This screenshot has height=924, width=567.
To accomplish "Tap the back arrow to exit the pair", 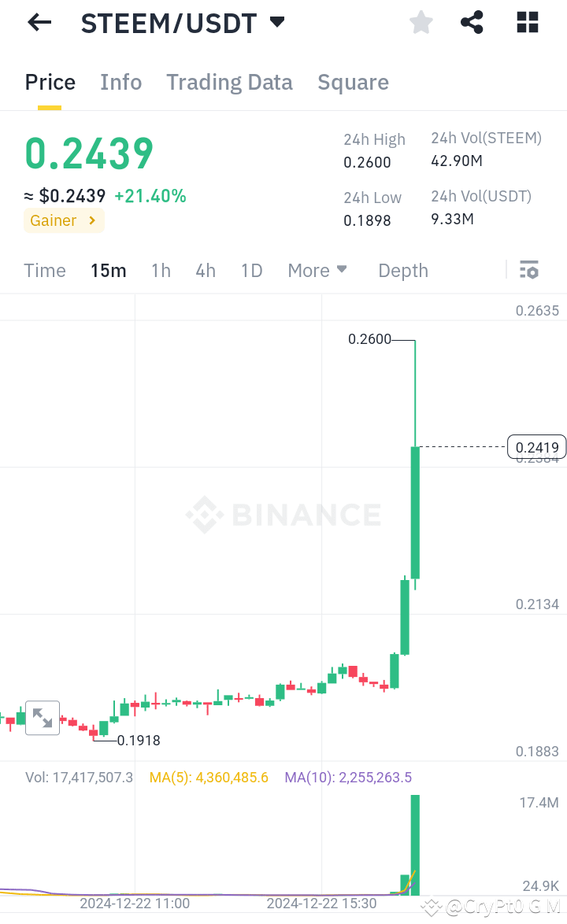I will pos(38,22).
